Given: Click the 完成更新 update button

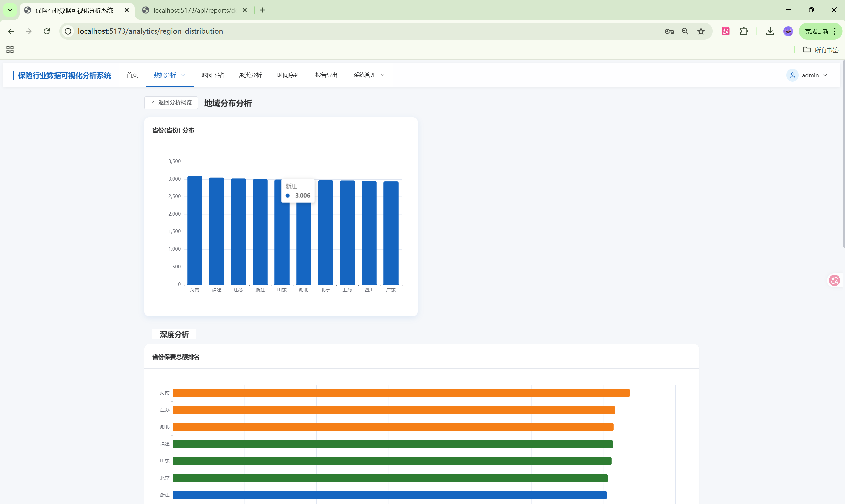Looking at the screenshot, I should [x=817, y=31].
